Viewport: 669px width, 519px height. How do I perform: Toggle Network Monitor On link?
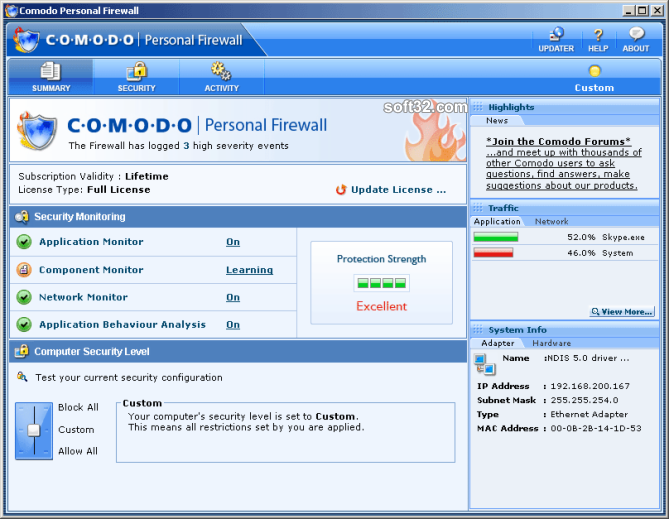coord(233,297)
